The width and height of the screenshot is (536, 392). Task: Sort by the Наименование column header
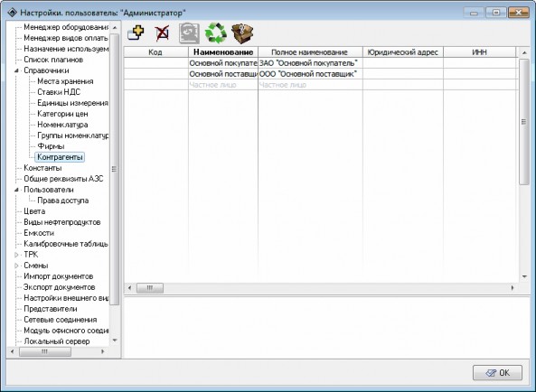223,52
